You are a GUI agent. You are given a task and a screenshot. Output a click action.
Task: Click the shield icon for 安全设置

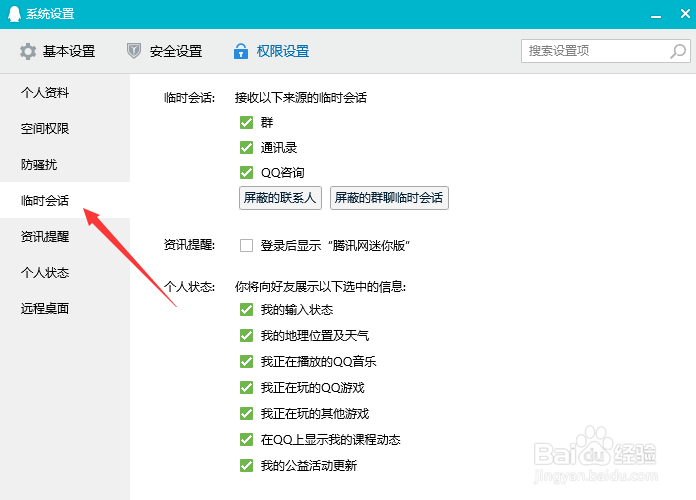point(134,51)
